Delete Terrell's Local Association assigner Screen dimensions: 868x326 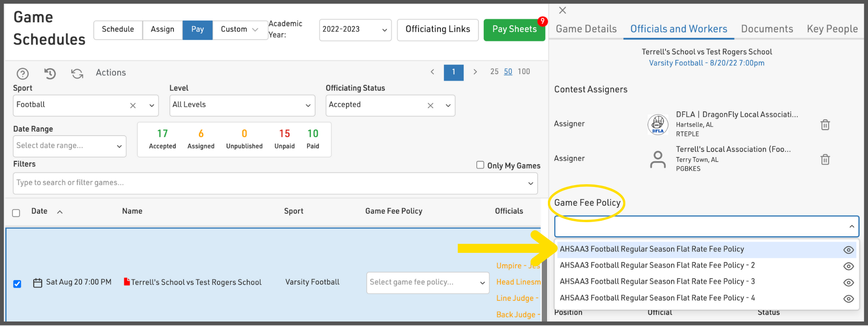(825, 159)
